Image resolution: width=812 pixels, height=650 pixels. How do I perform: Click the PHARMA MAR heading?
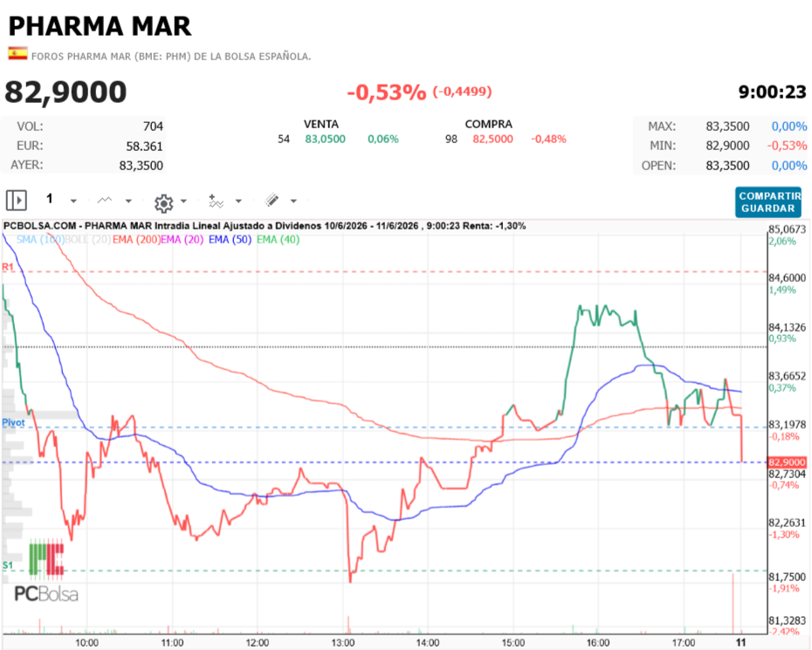pos(100,26)
